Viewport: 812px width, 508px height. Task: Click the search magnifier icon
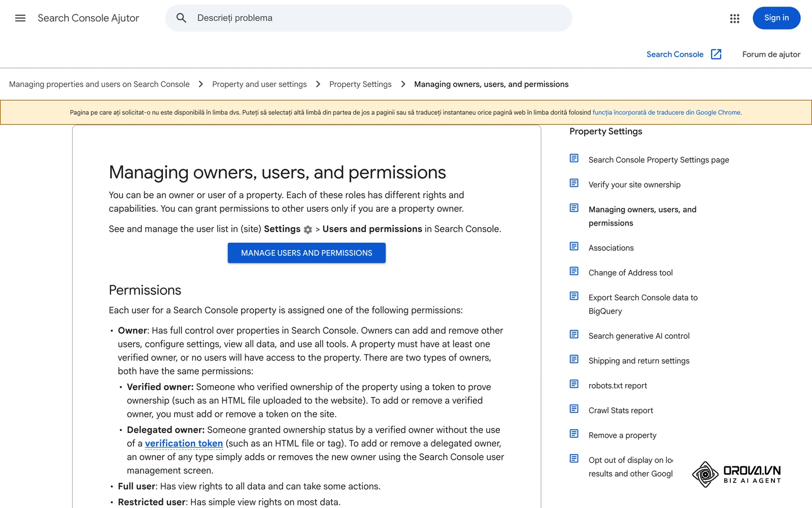[x=181, y=18]
